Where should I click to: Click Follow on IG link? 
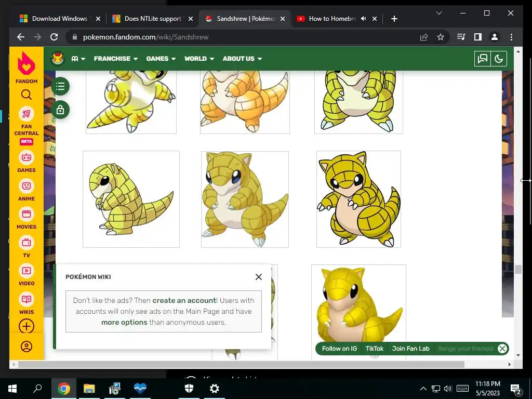[339, 349]
